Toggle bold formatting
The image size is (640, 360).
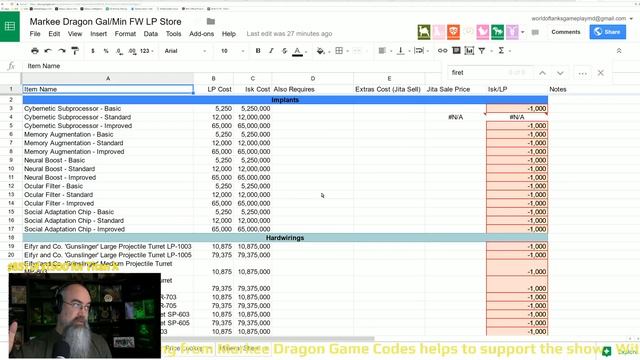(258, 51)
